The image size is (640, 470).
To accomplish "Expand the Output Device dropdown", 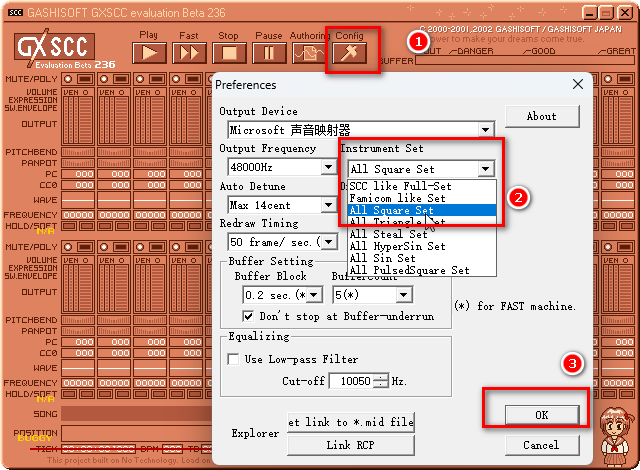I will click(x=485, y=130).
